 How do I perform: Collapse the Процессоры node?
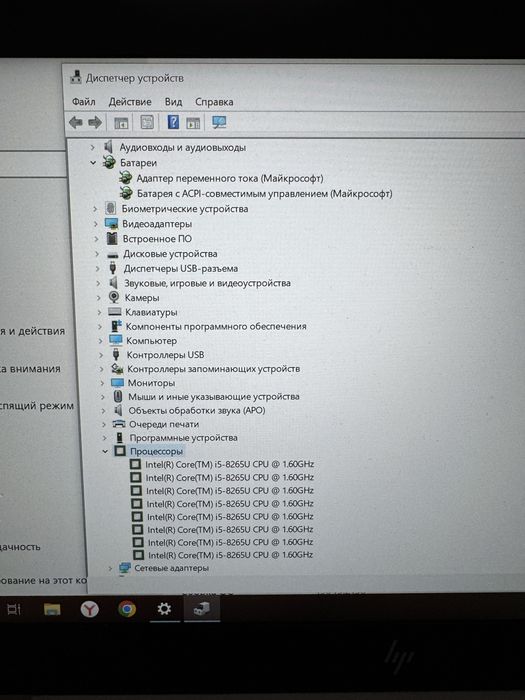105,451
